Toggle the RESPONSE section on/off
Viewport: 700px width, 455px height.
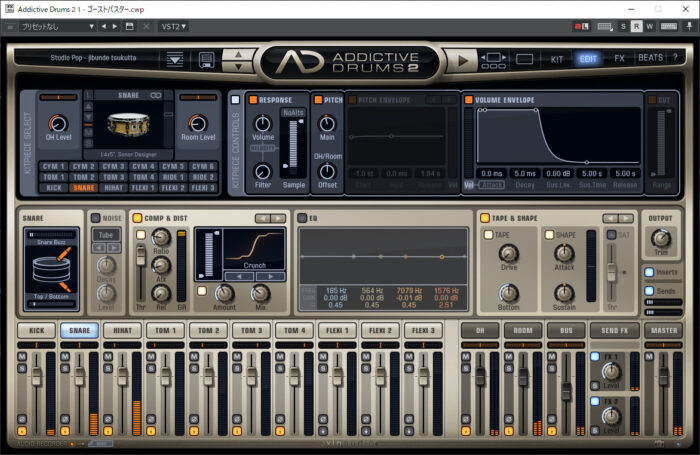coord(253,100)
